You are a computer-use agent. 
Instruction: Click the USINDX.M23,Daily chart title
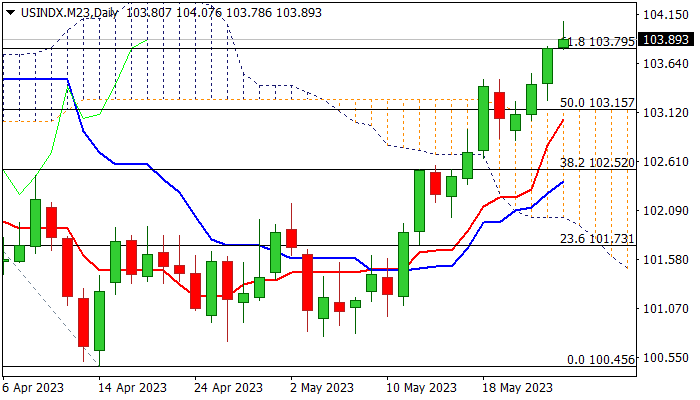pos(69,12)
